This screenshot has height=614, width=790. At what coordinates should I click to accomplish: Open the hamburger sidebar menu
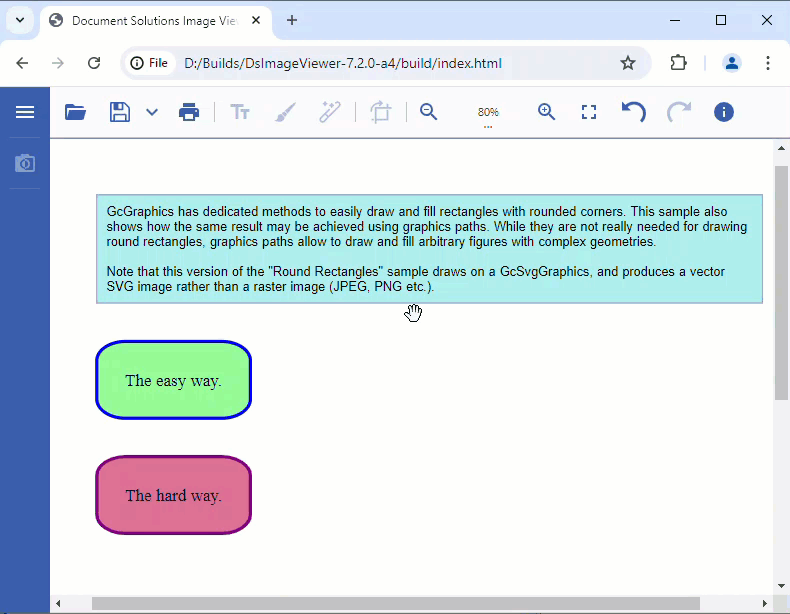25,112
